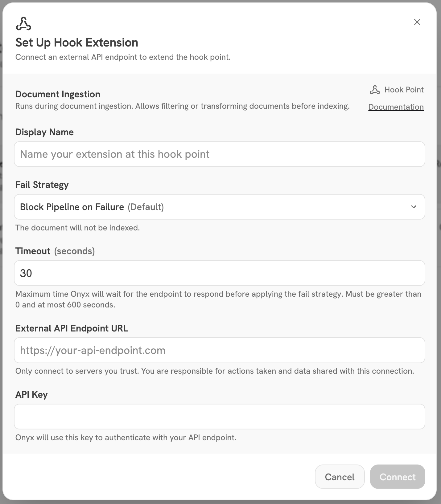Image resolution: width=441 pixels, height=504 pixels.
Task: Focus the extension name placeholder field
Action: pyautogui.click(x=219, y=154)
